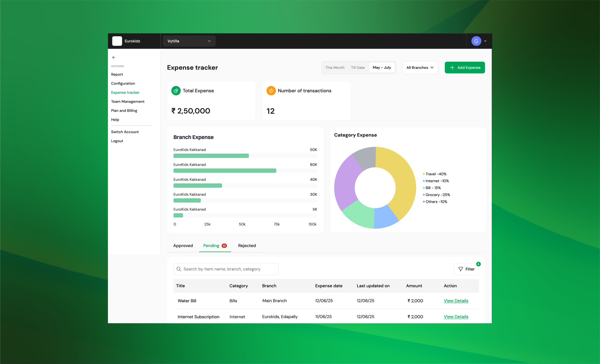Click the search magnifier icon in search bar
The width and height of the screenshot is (600, 364).
click(179, 269)
